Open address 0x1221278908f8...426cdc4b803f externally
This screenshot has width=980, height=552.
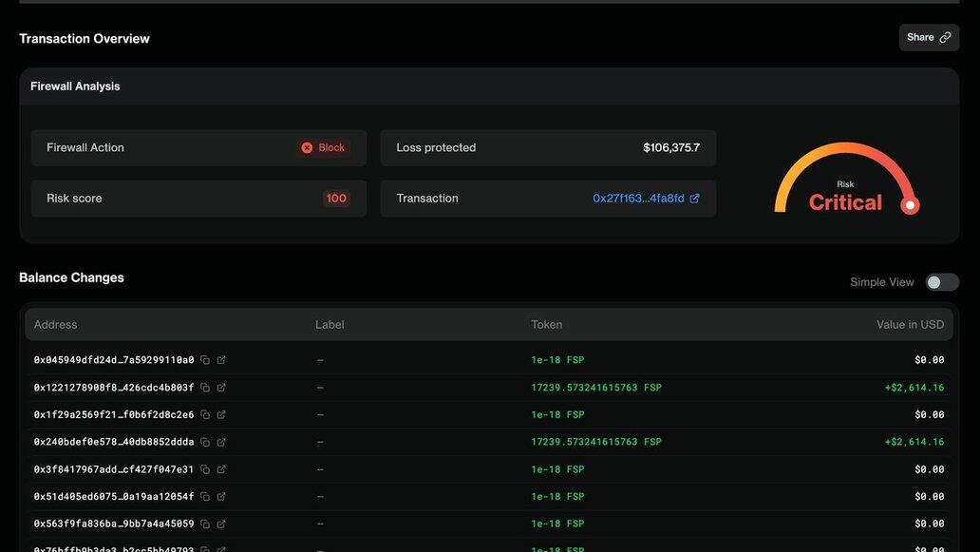tap(221, 388)
